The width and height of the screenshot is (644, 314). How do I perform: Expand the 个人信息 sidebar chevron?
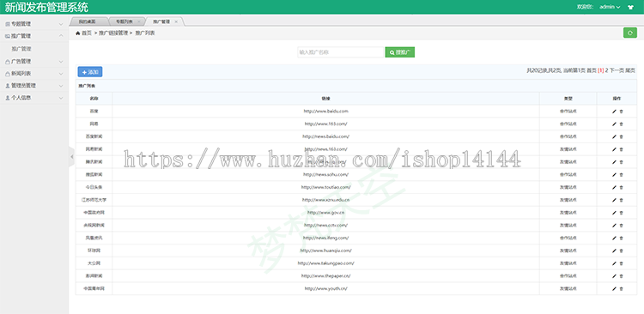61,98
